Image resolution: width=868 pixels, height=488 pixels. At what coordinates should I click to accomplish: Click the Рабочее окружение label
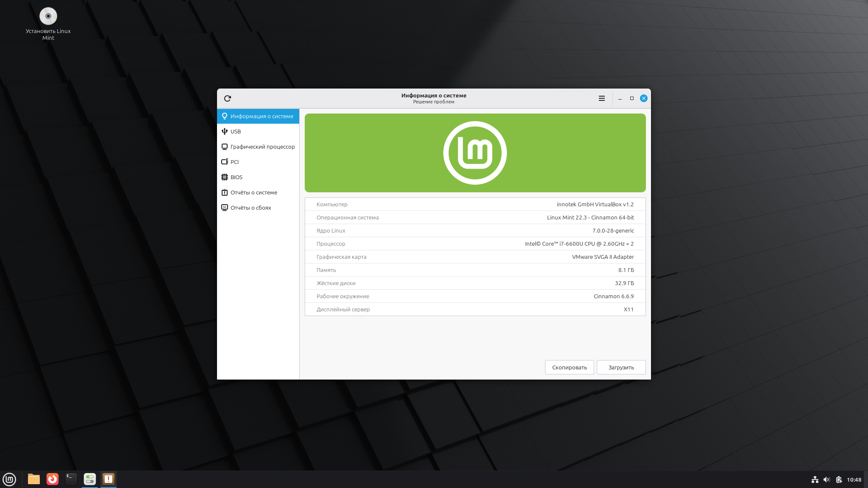point(342,296)
